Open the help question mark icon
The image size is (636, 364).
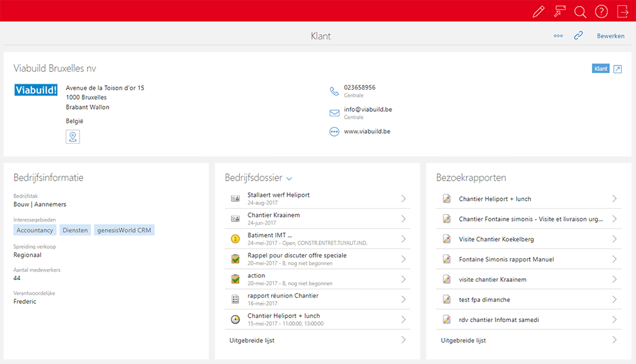click(x=601, y=11)
